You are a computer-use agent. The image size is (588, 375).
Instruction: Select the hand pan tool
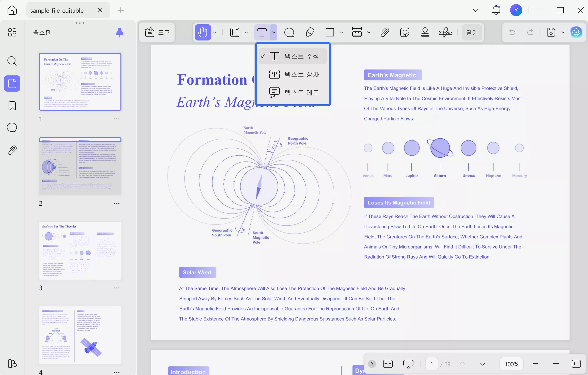(203, 32)
